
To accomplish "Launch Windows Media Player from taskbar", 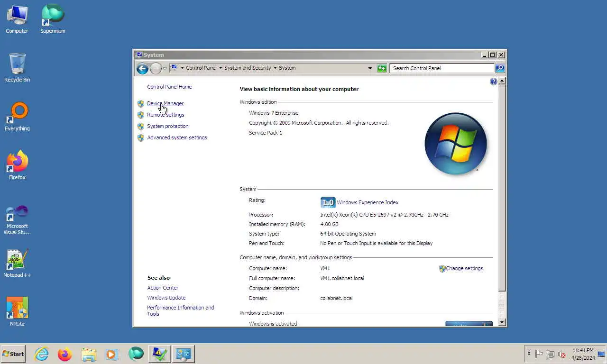I will [x=112, y=354].
